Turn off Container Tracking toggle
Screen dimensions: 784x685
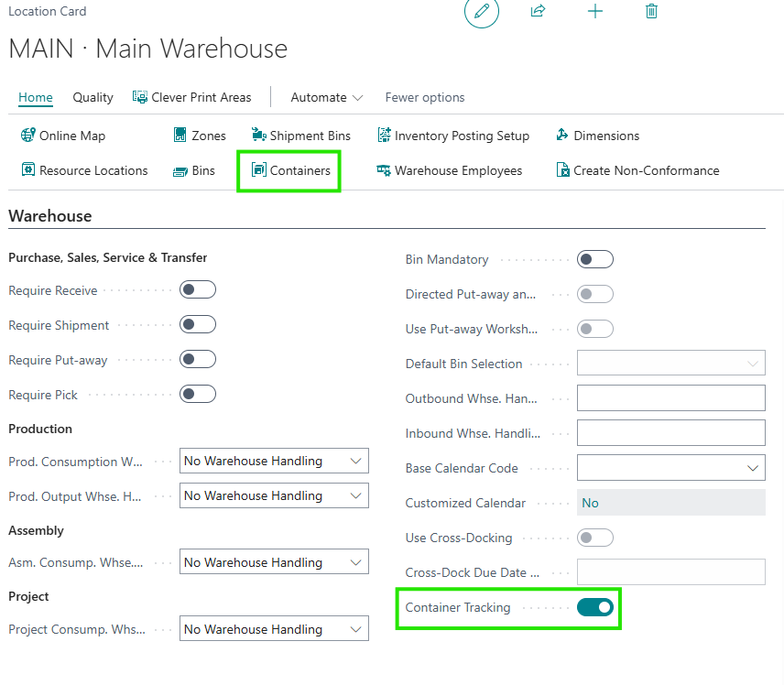coord(595,607)
